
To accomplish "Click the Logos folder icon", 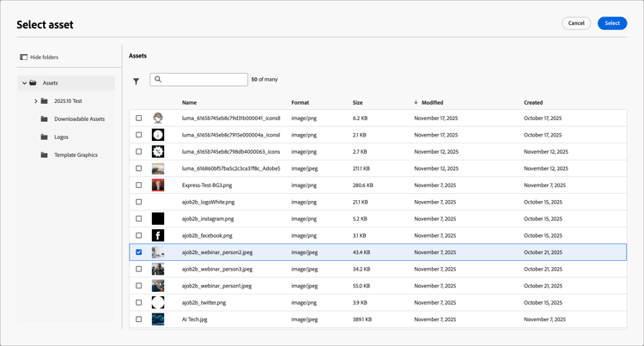I will (45, 137).
